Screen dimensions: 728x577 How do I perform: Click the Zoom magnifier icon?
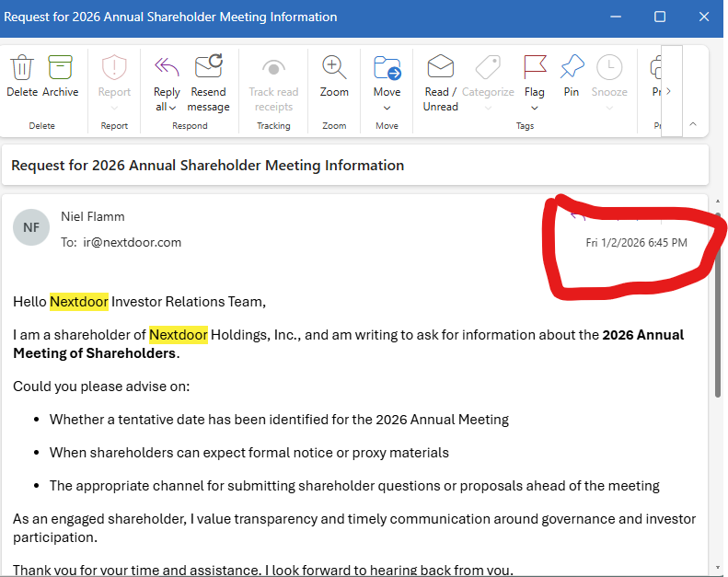coord(334,67)
